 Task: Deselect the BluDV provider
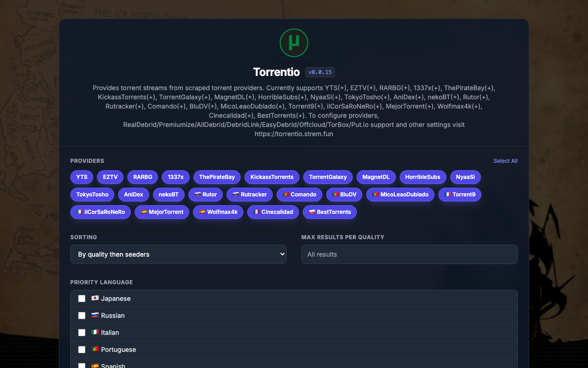(344, 195)
